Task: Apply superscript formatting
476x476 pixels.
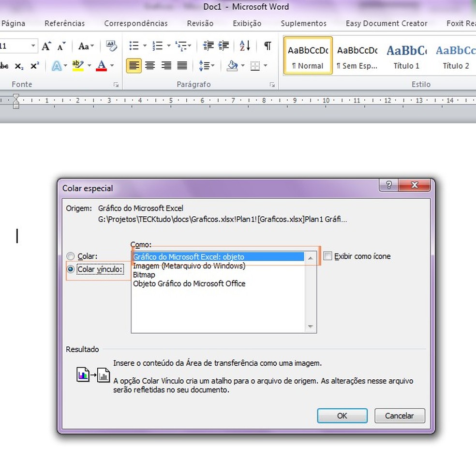Action: [34, 66]
